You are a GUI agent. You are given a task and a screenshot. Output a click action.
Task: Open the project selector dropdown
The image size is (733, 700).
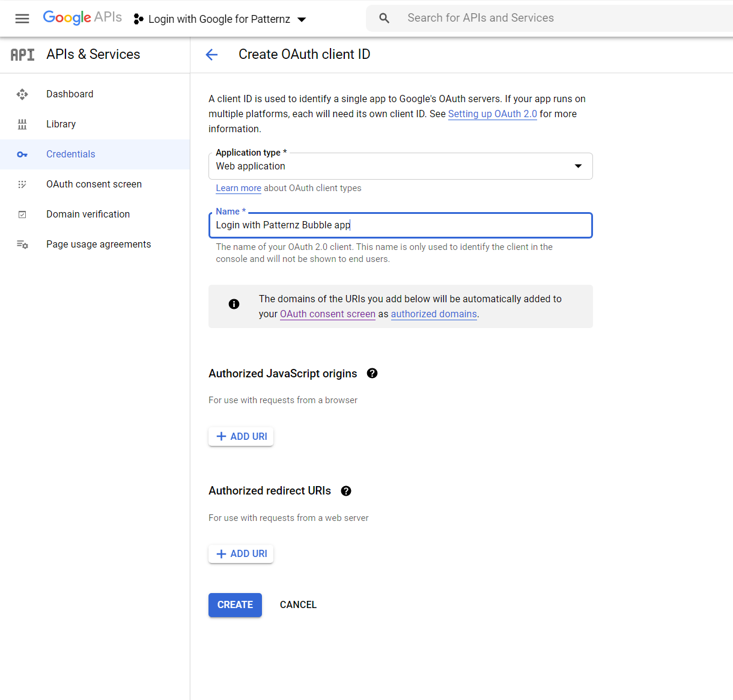[220, 19]
